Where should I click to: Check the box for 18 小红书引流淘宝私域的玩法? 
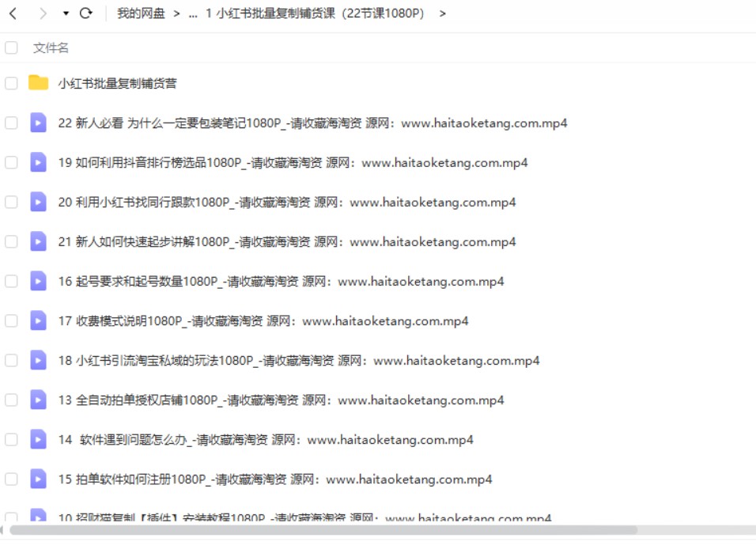[x=11, y=360]
